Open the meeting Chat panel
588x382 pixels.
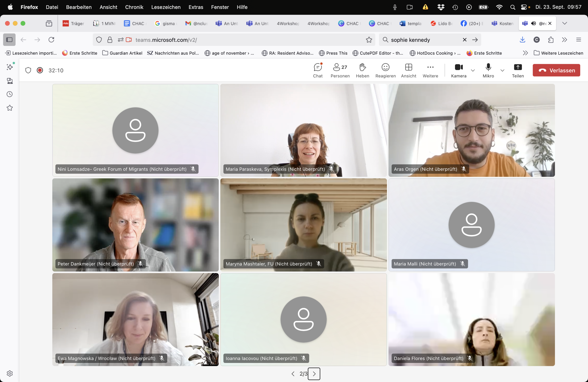(x=318, y=70)
